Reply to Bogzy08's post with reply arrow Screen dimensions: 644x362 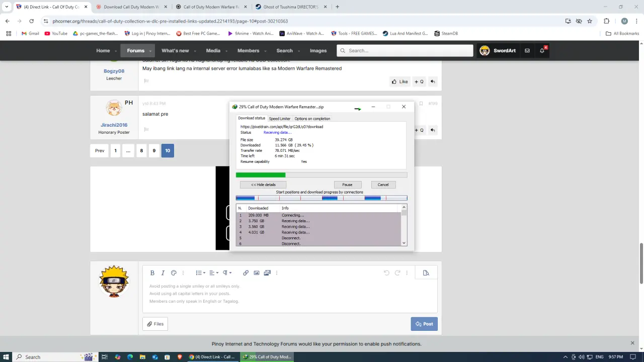point(433,81)
